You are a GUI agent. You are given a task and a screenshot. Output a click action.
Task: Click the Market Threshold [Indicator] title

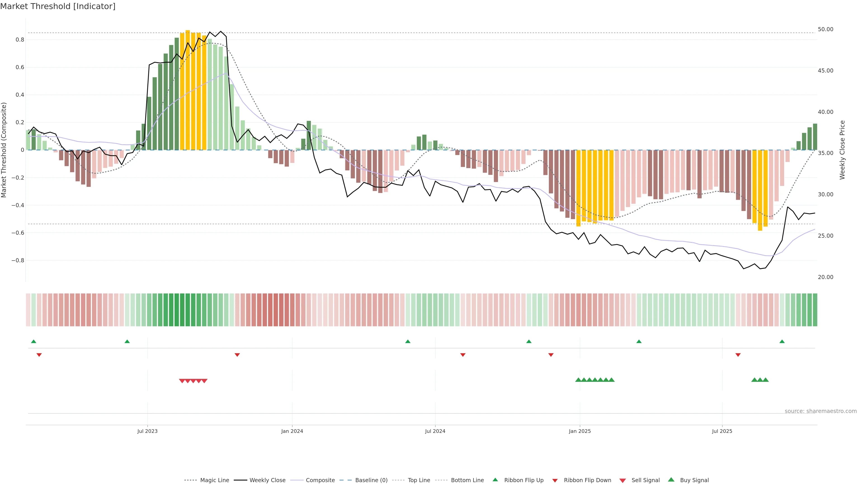[58, 6]
